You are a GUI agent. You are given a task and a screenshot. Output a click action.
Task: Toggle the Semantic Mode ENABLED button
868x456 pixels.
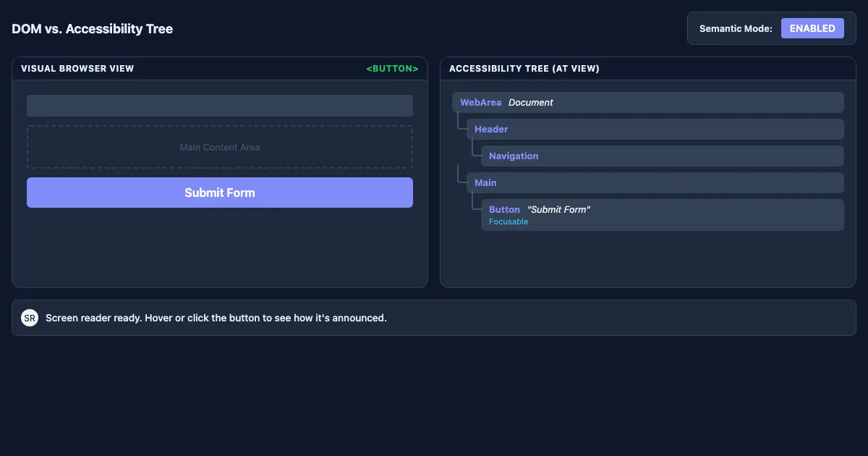812,28
